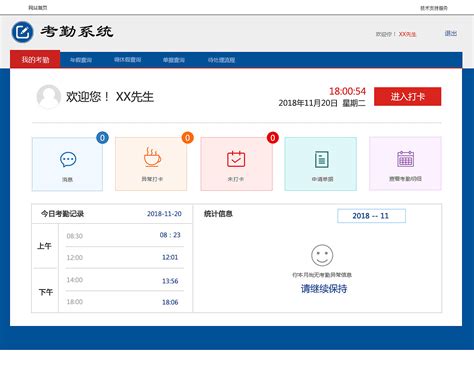Click the scheduled 14:00 time

click(x=75, y=280)
